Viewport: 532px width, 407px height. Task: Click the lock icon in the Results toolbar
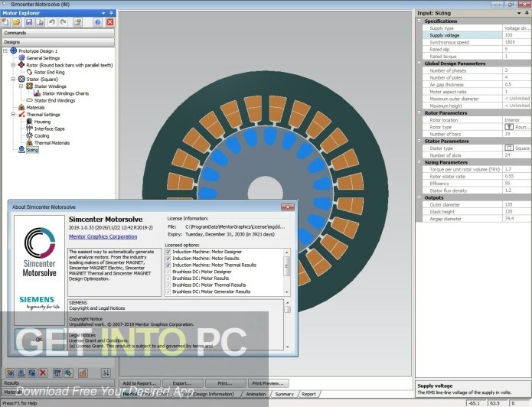click(x=83, y=373)
